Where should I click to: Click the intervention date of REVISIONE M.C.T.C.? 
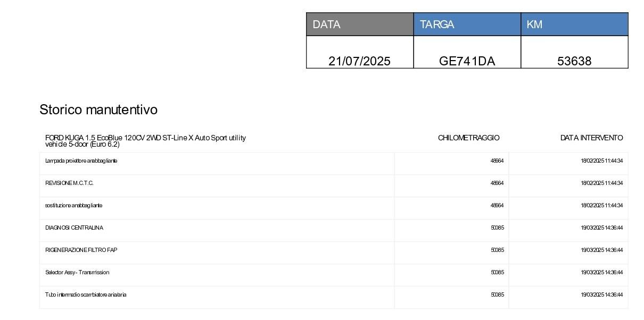coord(601,183)
